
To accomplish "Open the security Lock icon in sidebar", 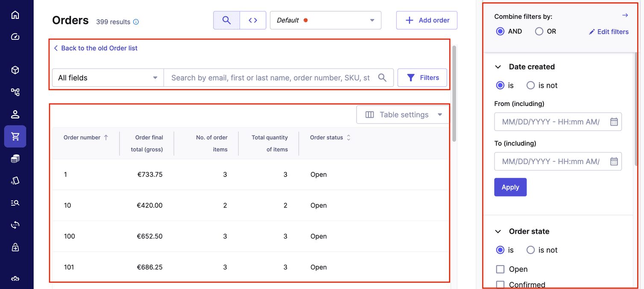I will coord(15,247).
